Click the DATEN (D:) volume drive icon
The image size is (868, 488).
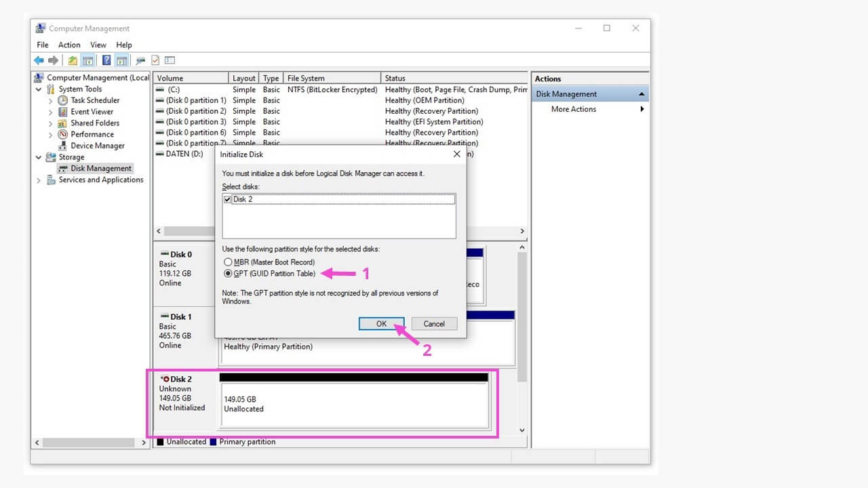(x=159, y=154)
